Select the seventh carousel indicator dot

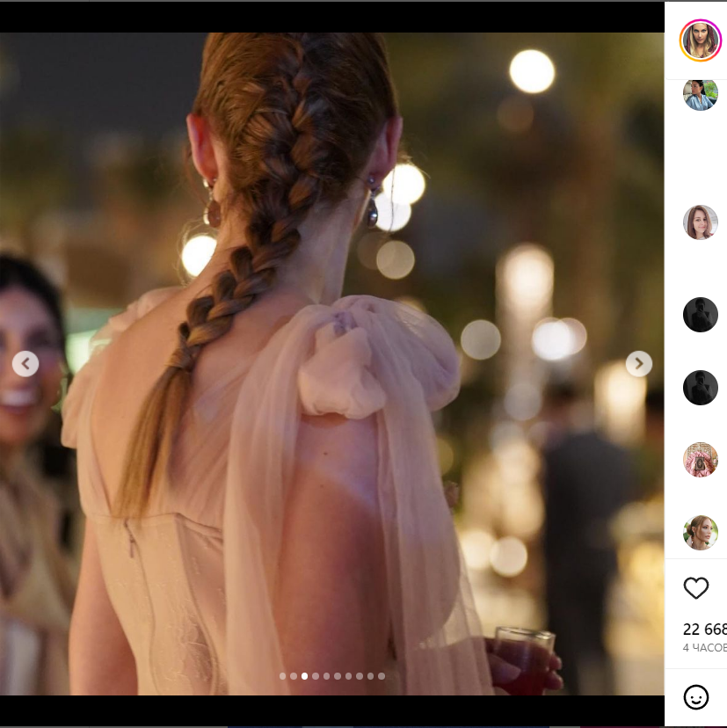click(348, 676)
